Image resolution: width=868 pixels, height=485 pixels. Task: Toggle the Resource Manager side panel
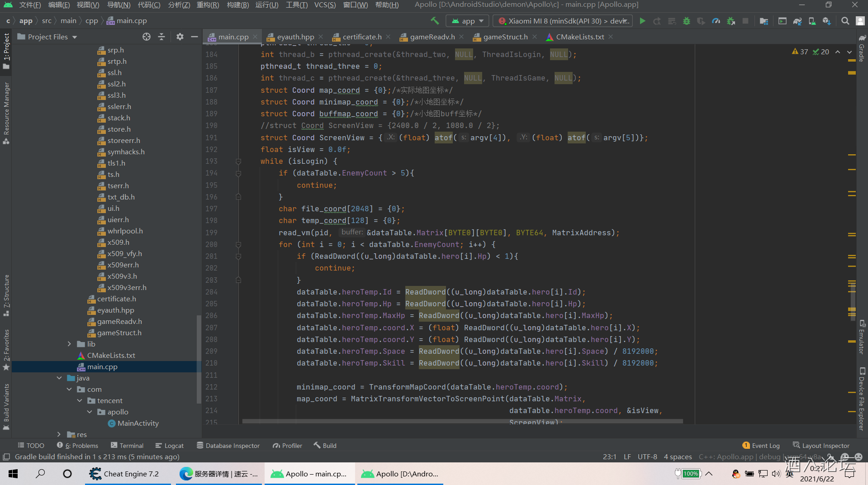pos(6,113)
